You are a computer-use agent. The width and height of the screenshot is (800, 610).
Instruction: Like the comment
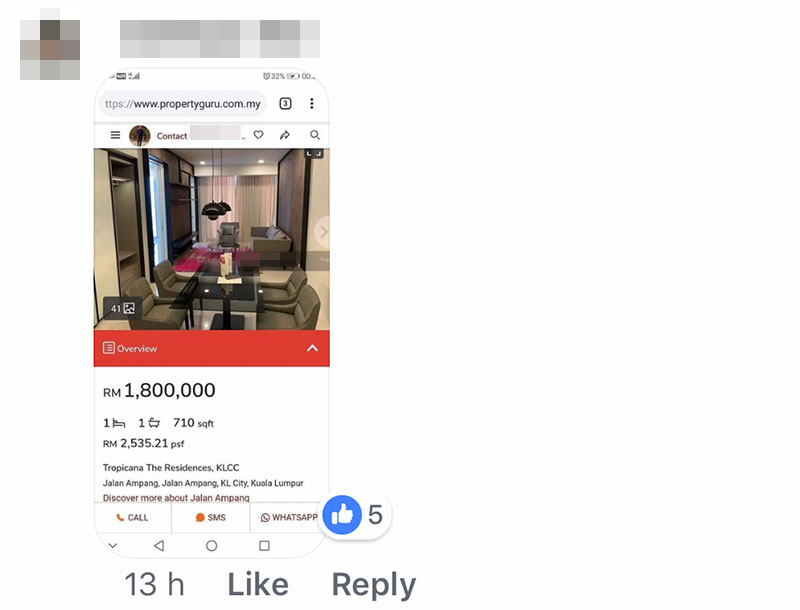pos(258,584)
